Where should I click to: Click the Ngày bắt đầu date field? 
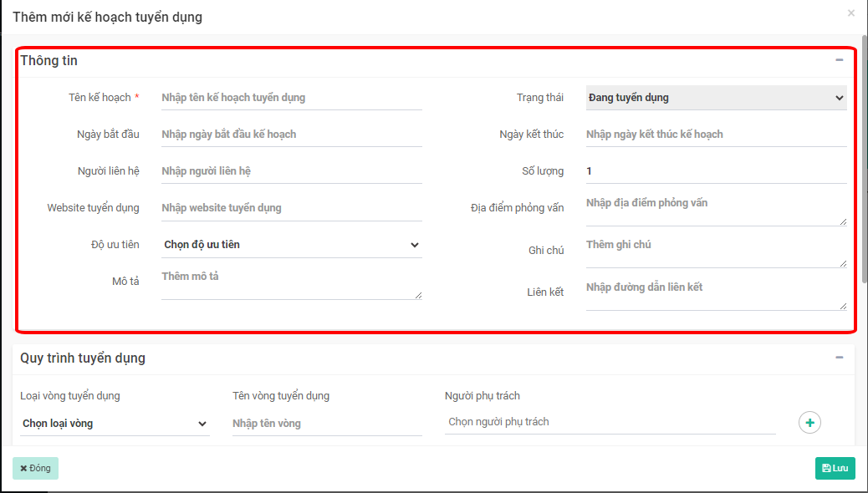tap(291, 135)
